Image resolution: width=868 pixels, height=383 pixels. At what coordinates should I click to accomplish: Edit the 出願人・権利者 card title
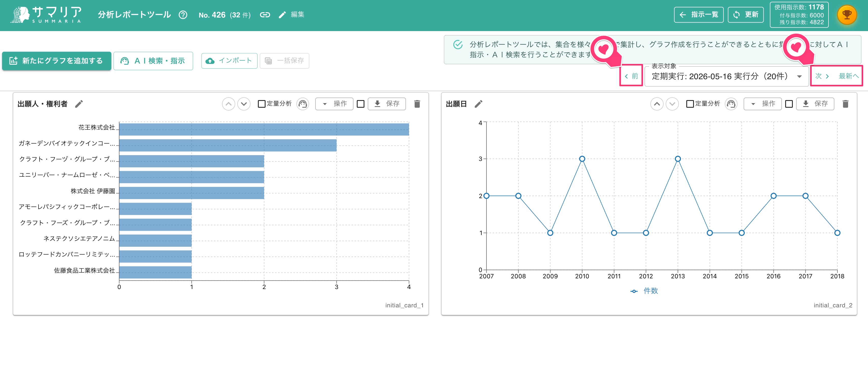point(79,104)
